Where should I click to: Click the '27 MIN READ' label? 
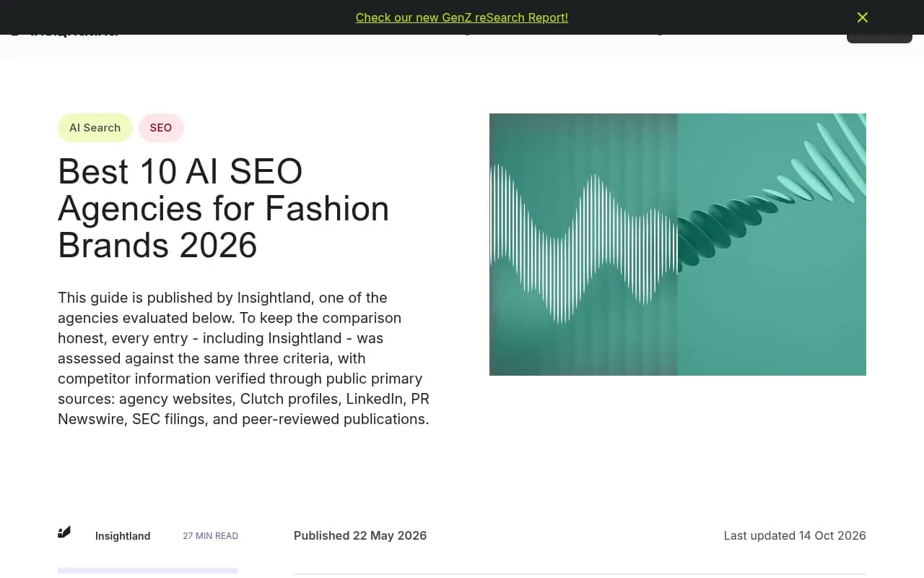click(210, 536)
